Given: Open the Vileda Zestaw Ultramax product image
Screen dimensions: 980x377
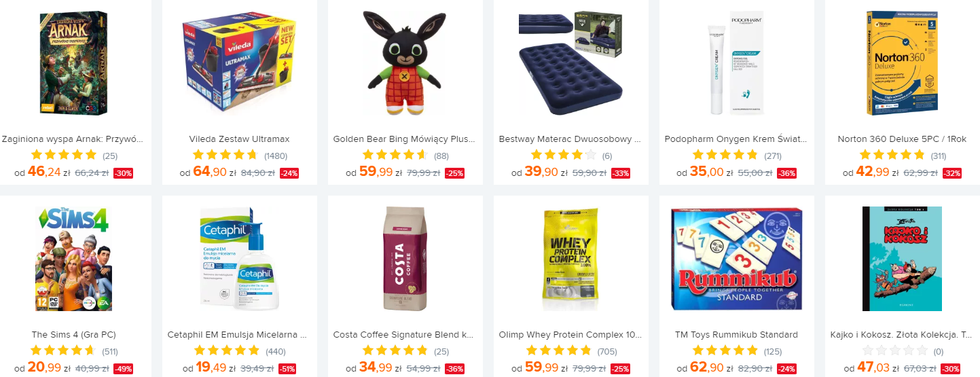Looking at the screenshot, I should pyautogui.click(x=239, y=62).
